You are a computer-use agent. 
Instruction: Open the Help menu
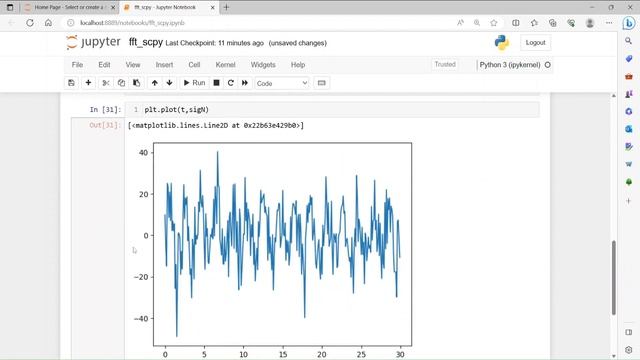(x=298, y=65)
